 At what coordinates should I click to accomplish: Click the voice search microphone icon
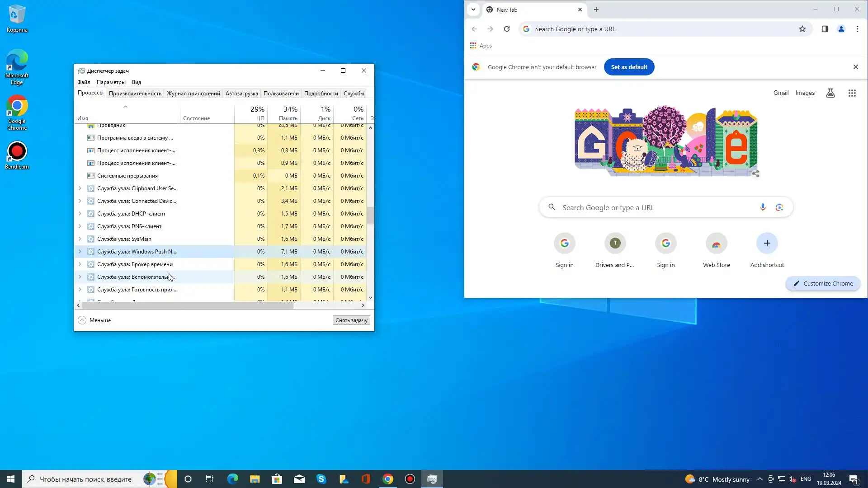763,207
